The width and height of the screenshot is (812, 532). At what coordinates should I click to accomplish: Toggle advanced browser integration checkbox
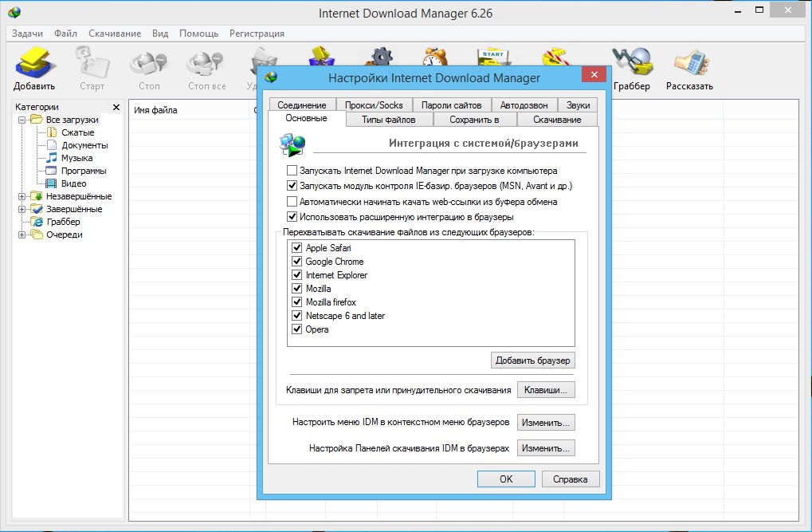[x=292, y=217]
